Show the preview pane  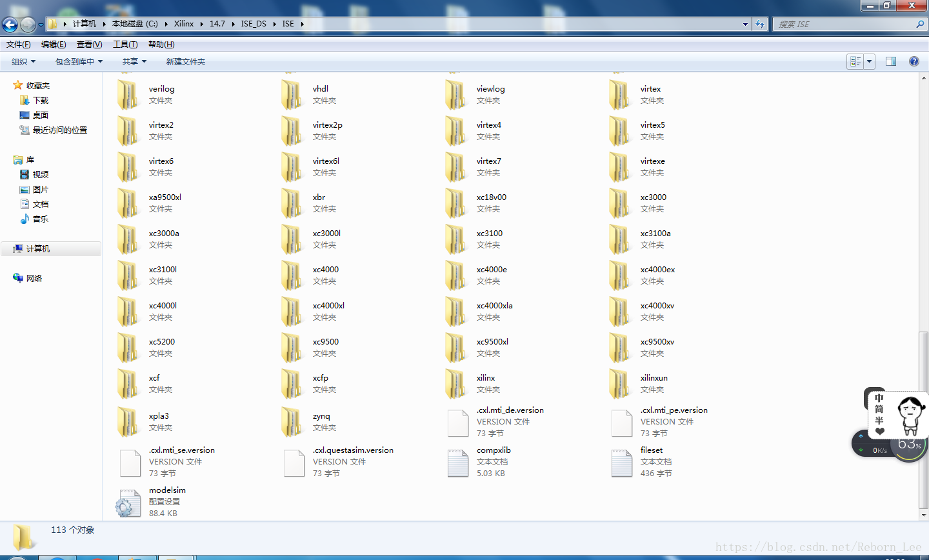click(x=891, y=61)
